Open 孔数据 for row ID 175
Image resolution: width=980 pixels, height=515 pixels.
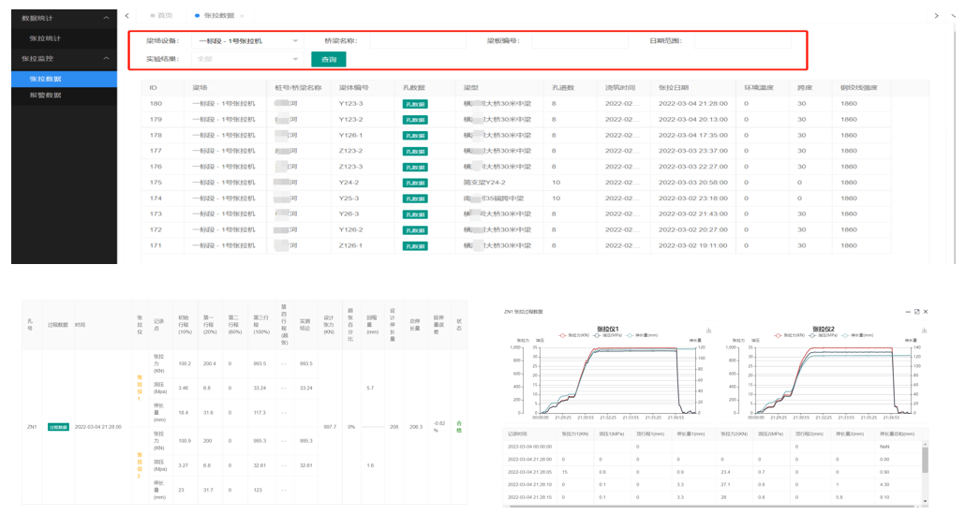tap(415, 184)
